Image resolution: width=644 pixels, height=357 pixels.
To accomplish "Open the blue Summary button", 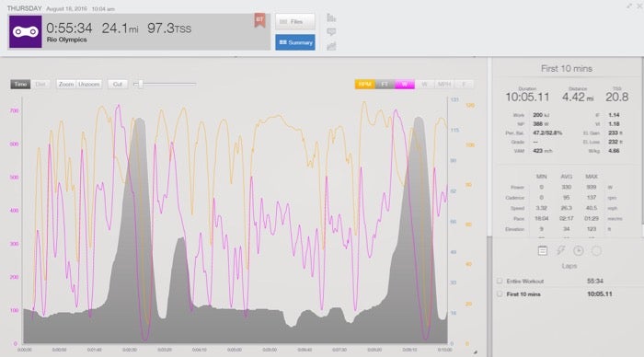I will coord(295,42).
